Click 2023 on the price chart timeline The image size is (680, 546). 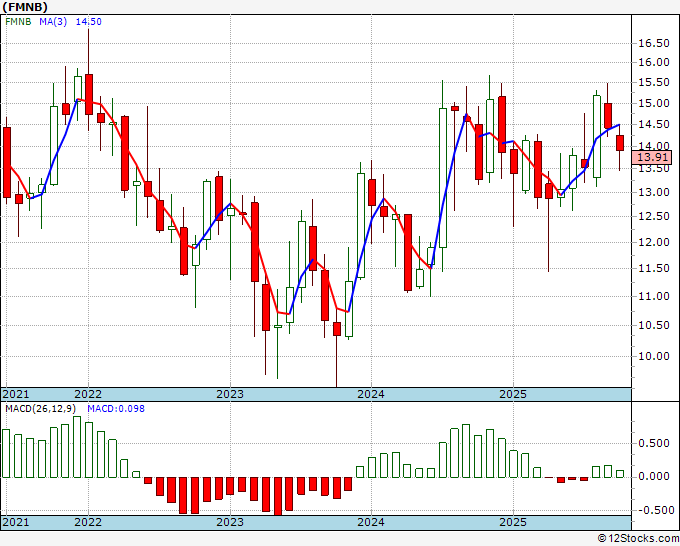[230, 394]
